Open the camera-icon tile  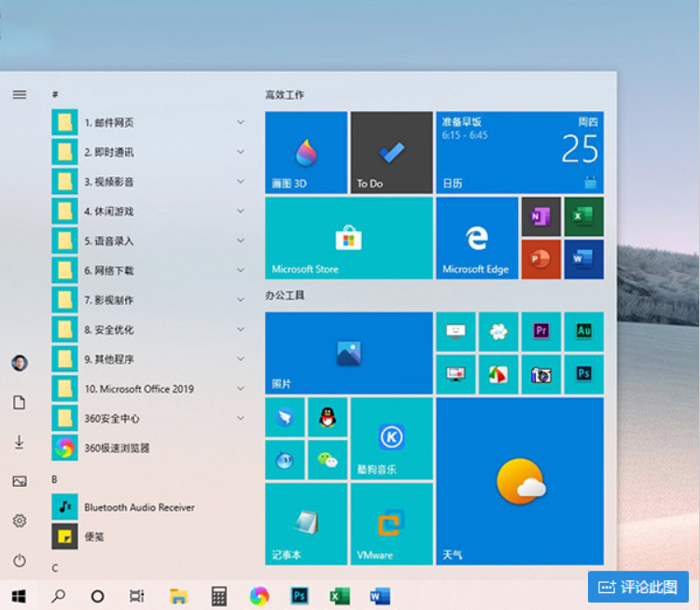[x=541, y=374]
